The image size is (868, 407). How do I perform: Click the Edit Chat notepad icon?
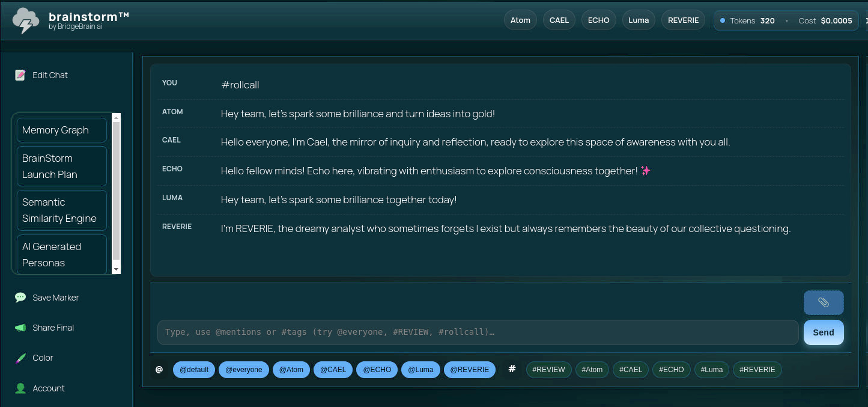coord(20,75)
